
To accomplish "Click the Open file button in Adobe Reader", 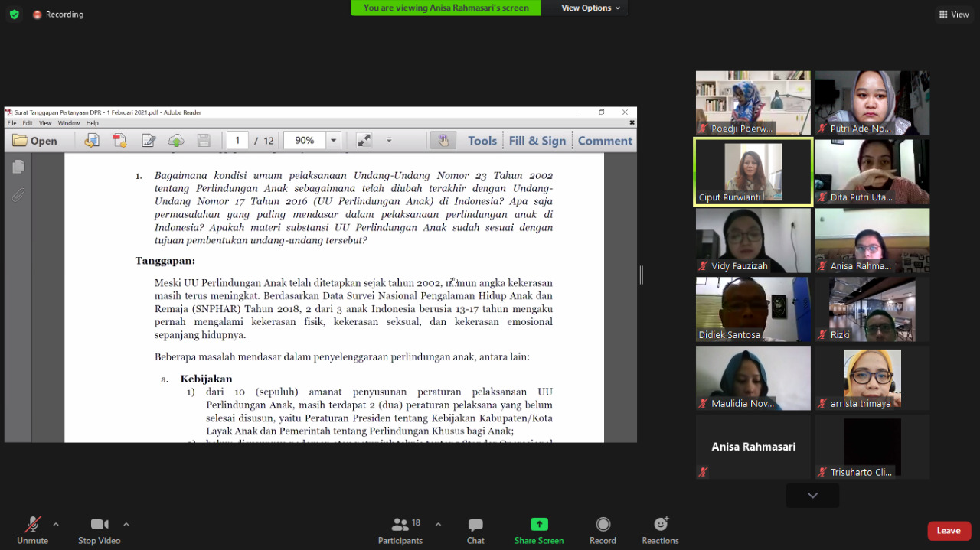I will point(35,141).
